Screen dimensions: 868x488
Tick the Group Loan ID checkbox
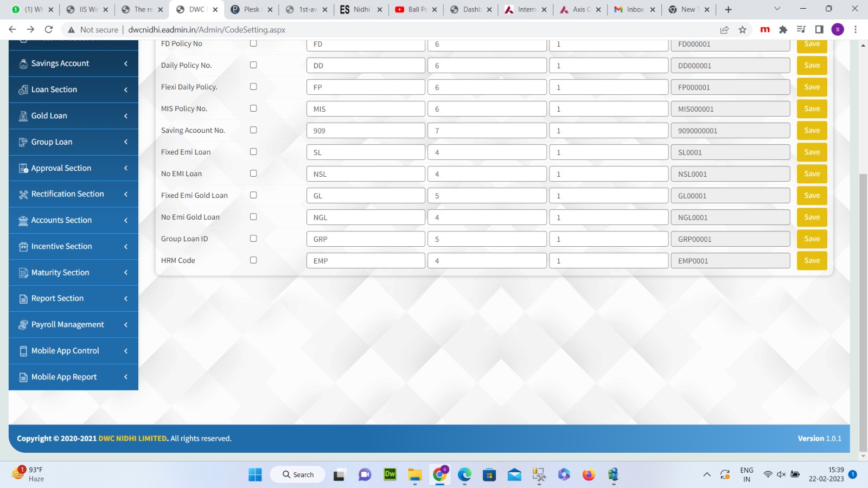tap(253, 239)
